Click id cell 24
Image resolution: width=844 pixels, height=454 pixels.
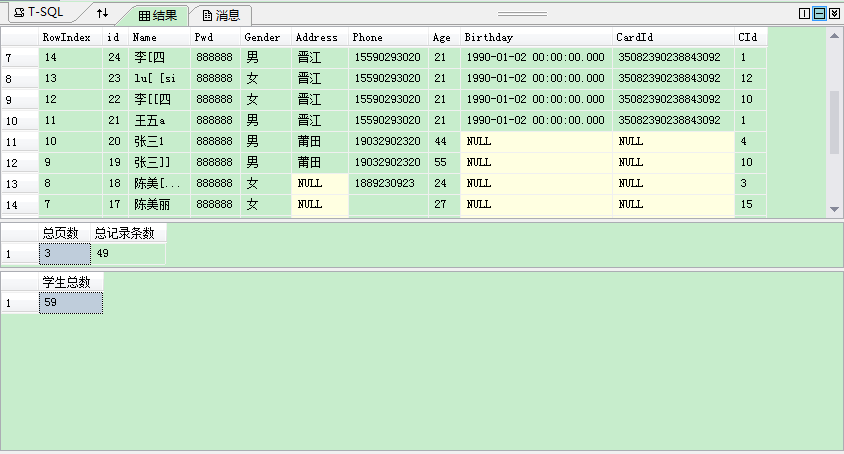[115, 57]
